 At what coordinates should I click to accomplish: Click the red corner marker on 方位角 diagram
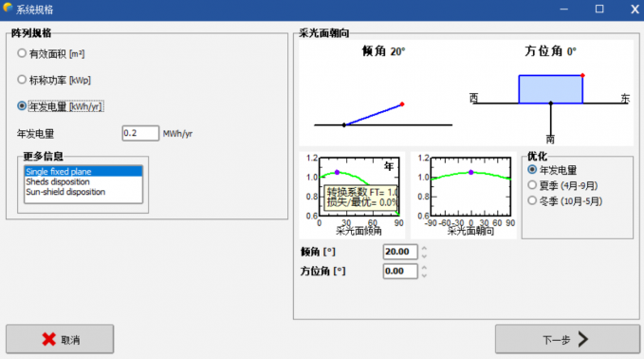tap(582, 75)
